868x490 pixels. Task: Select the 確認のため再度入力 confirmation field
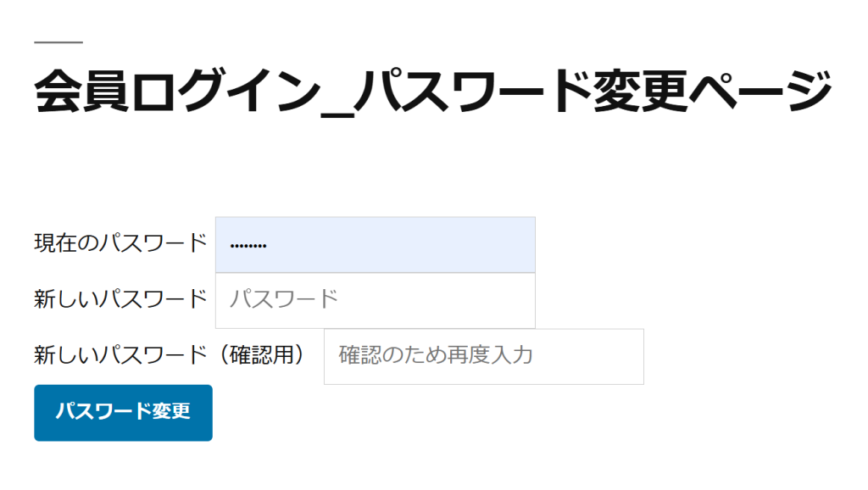(483, 356)
